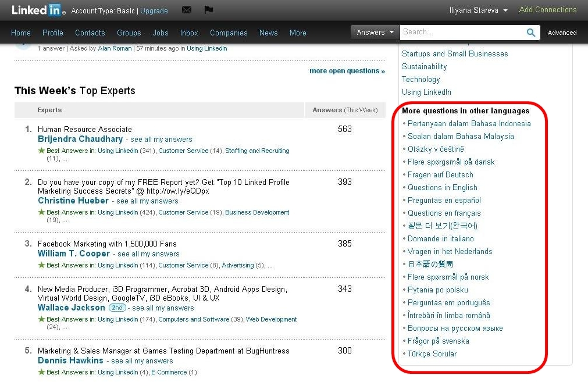Image resolution: width=588 pixels, height=382 pixels.
Task: Open the Companies menu
Action: (x=229, y=33)
